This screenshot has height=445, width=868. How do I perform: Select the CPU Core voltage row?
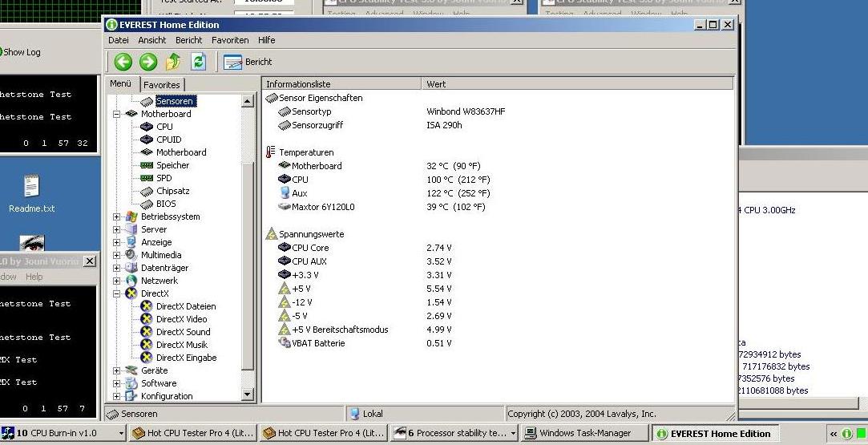(310, 248)
